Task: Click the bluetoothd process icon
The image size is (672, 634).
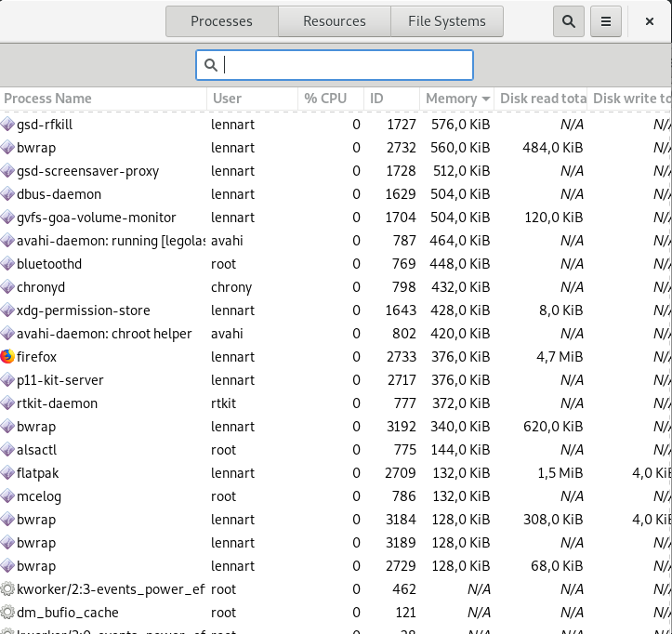Action: [x=7, y=264]
